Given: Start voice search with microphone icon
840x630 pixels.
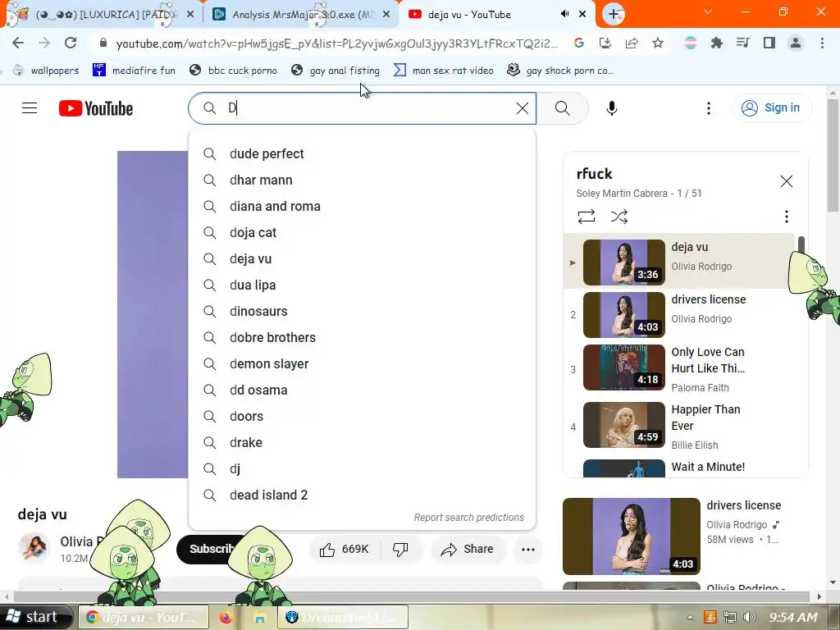Looking at the screenshot, I should coord(611,108).
